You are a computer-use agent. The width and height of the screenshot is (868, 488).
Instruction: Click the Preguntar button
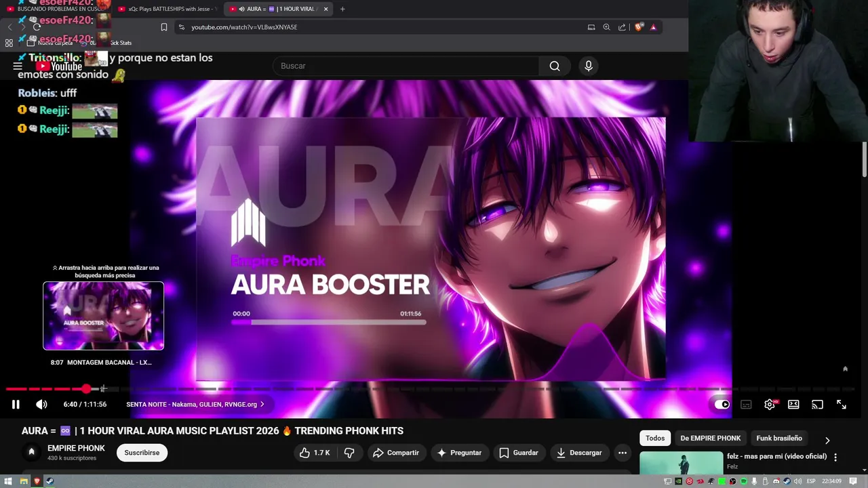point(459,453)
